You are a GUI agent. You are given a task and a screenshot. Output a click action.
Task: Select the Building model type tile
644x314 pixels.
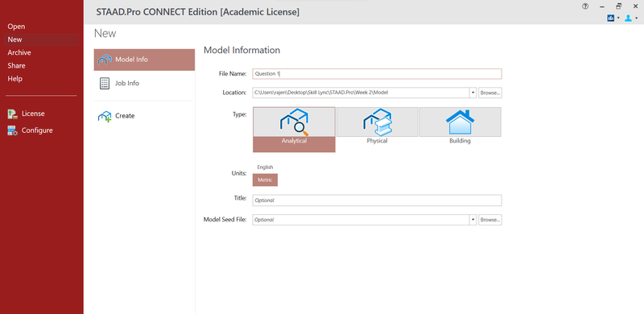pos(460,126)
